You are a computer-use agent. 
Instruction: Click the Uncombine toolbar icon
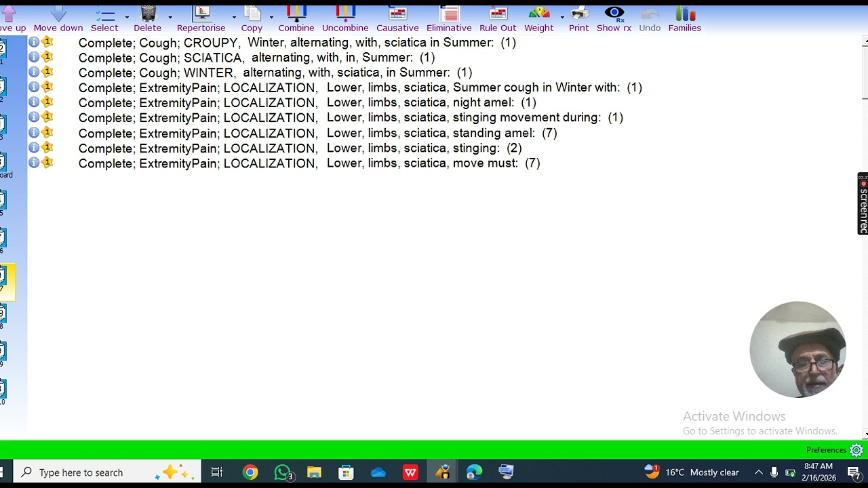[345, 14]
